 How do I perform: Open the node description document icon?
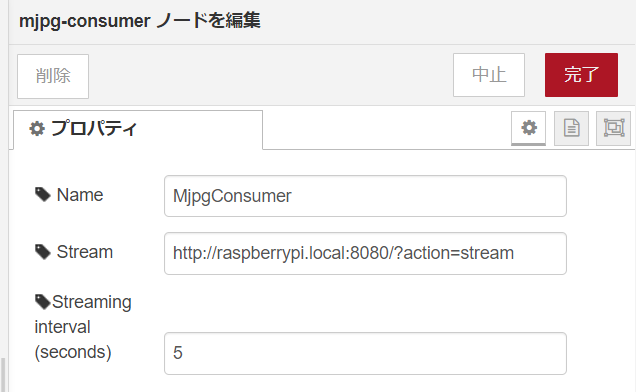pyautogui.click(x=572, y=128)
